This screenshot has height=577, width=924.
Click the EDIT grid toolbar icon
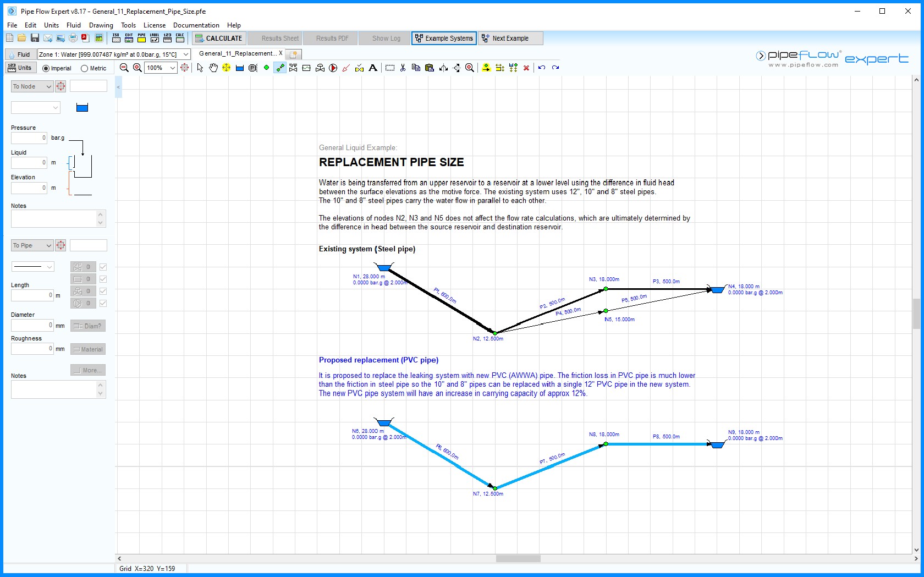(x=129, y=38)
